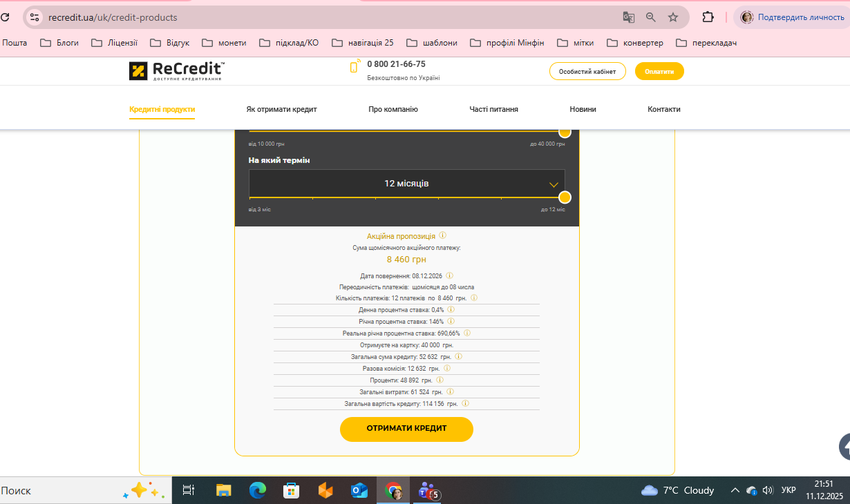Select the 8 460 грн payment amount text
Image resolution: width=850 pixels, height=504 pixels.
406,260
